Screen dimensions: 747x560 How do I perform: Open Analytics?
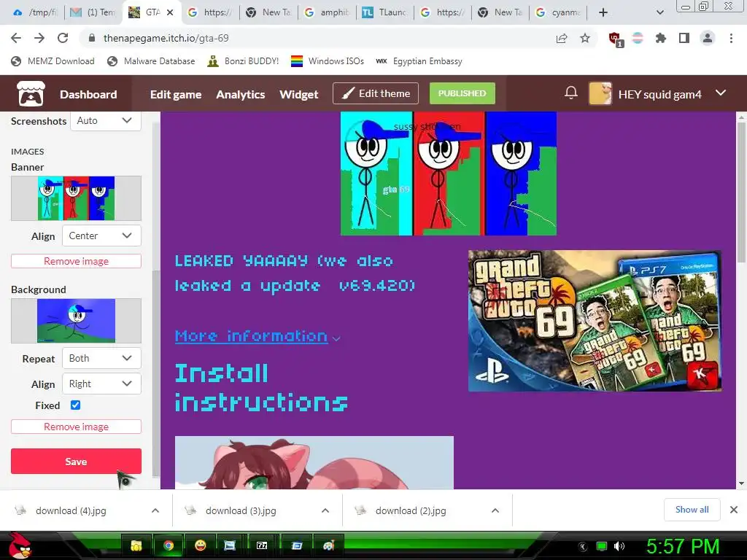point(241,94)
